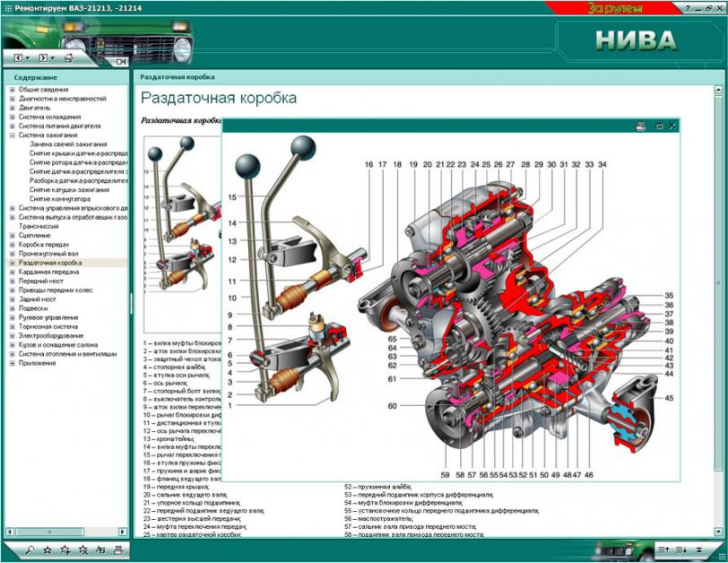Select Система отопления и вентиляции

tap(68, 354)
